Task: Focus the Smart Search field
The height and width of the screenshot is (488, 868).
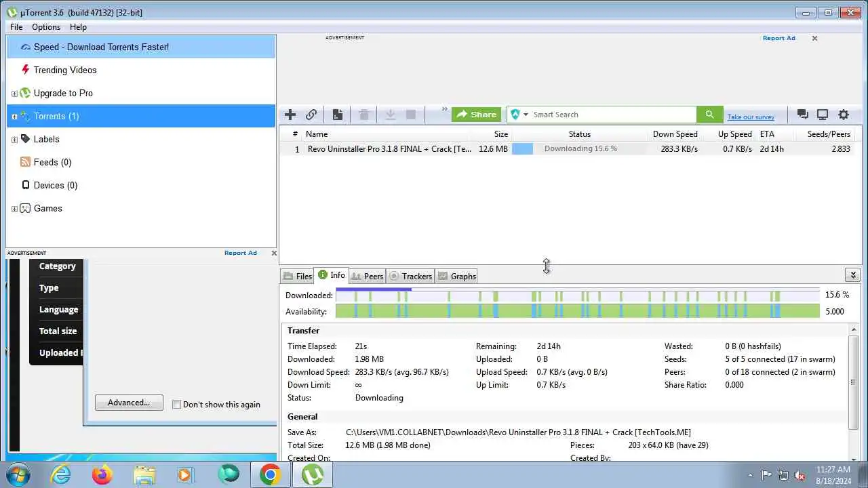Action: pos(613,115)
